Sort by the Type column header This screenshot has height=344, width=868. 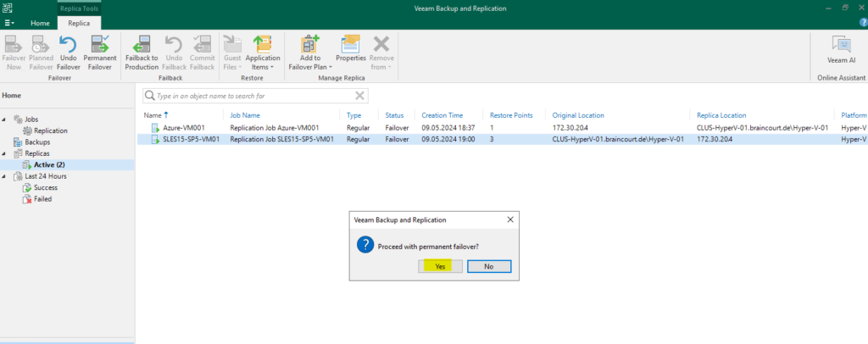pos(353,115)
